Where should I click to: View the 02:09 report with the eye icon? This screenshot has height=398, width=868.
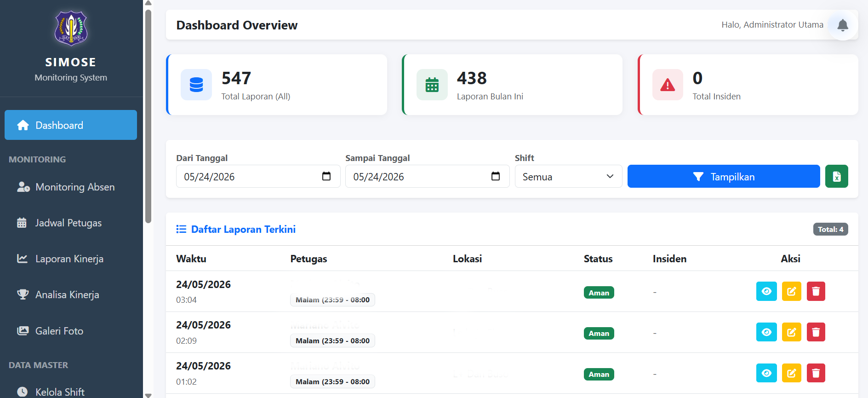[x=766, y=332]
